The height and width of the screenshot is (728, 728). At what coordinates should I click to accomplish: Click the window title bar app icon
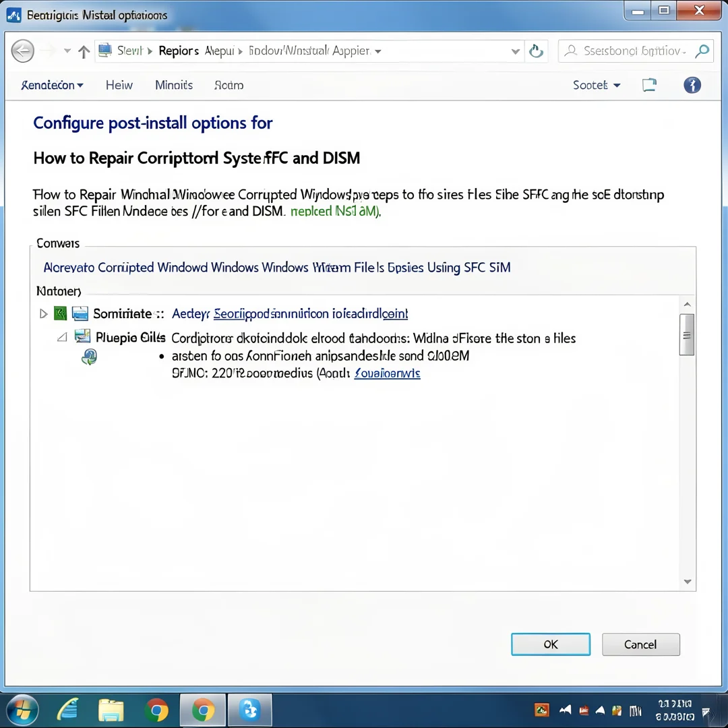(14, 16)
